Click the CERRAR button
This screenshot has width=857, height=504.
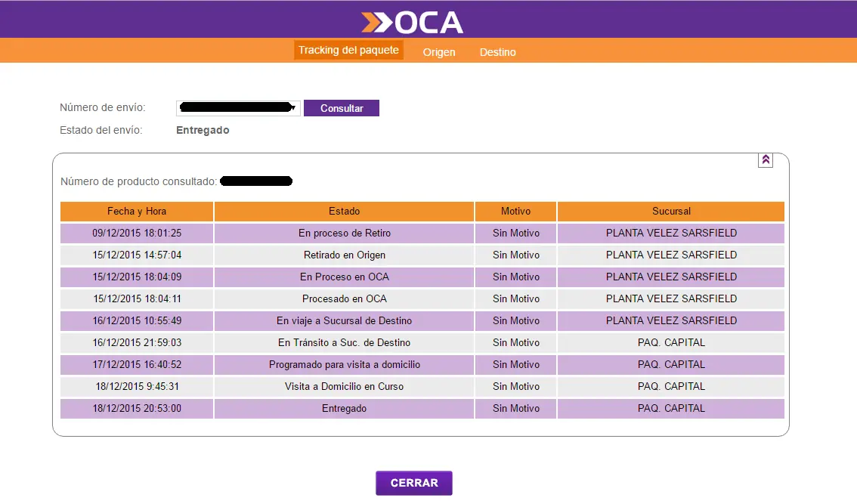413,484
